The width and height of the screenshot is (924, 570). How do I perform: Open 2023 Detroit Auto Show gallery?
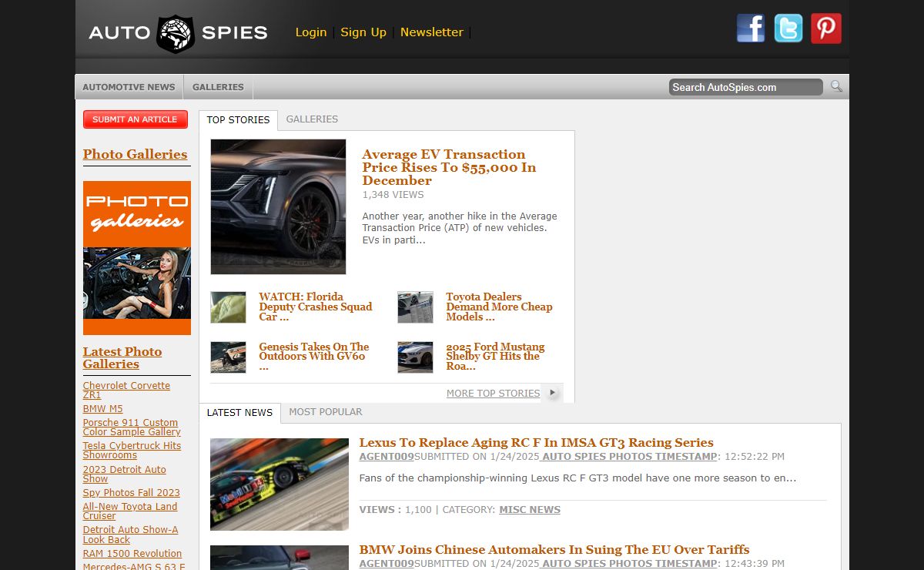pyautogui.click(x=124, y=474)
